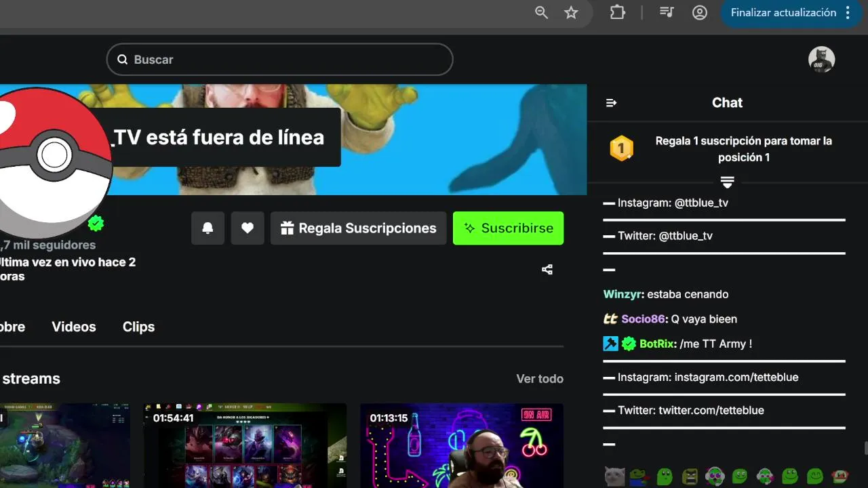868x488 pixels.
Task: Click the chat line Twitter: @ttblue_tv
Action: point(665,236)
